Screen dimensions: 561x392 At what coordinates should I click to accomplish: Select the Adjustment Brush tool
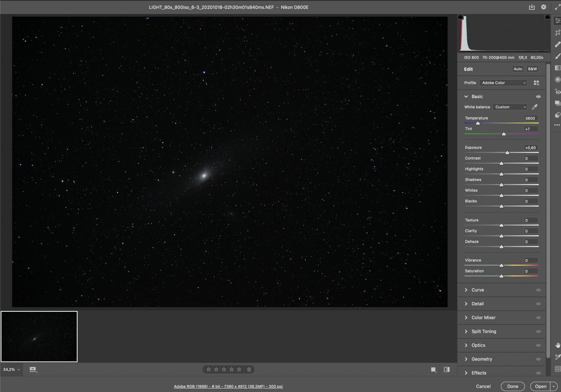click(x=557, y=56)
